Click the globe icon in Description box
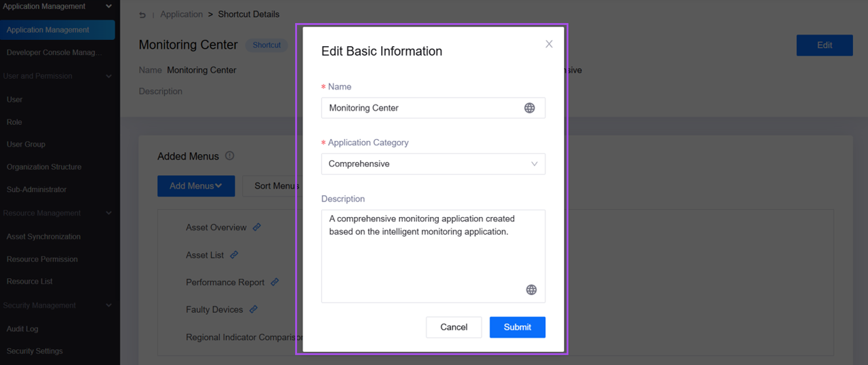The height and width of the screenshot is (365, 868). click(x=531, y=290)
